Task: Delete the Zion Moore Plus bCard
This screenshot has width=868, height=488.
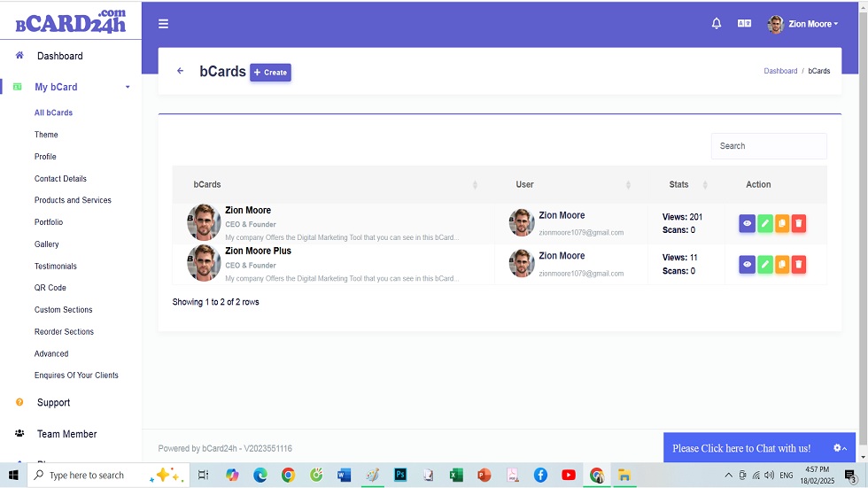Action: click(x=799, y=265)
